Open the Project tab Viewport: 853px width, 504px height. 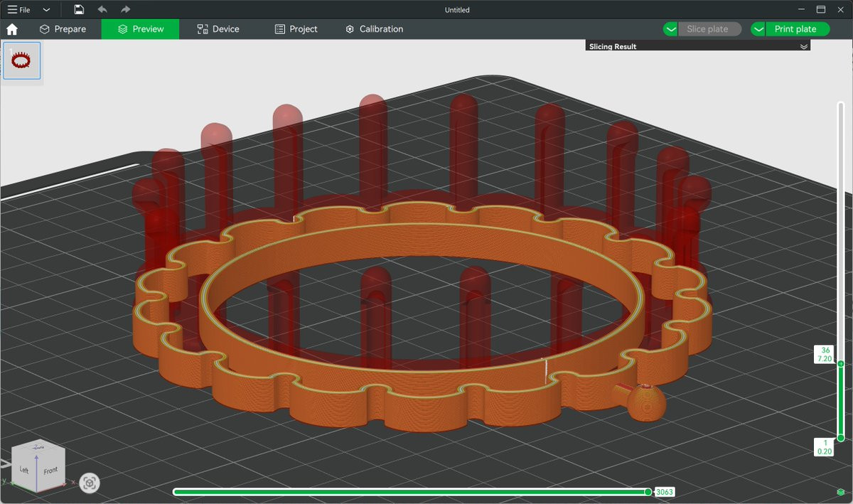coord(296,29)
